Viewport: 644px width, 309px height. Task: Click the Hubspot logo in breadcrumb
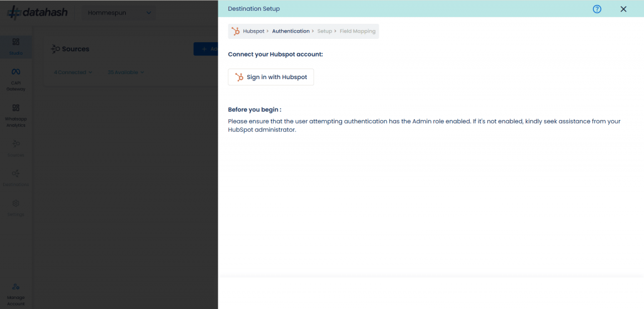point(235,31)
